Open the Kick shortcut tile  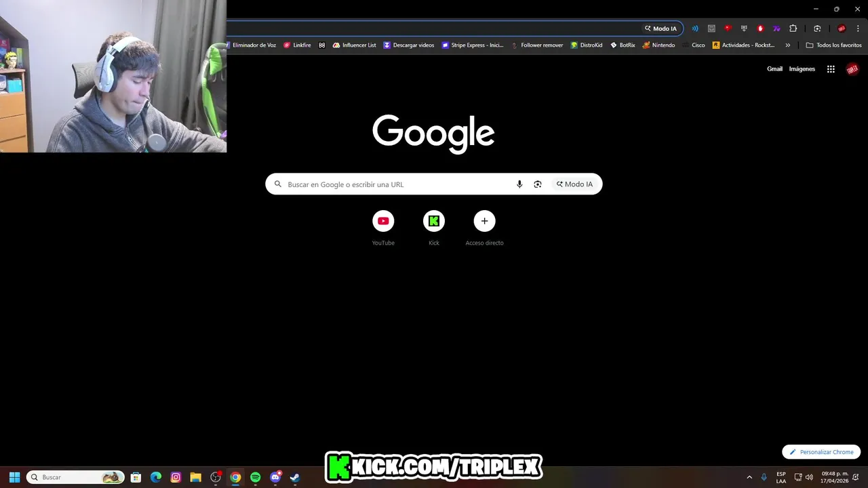pos(434,228)
